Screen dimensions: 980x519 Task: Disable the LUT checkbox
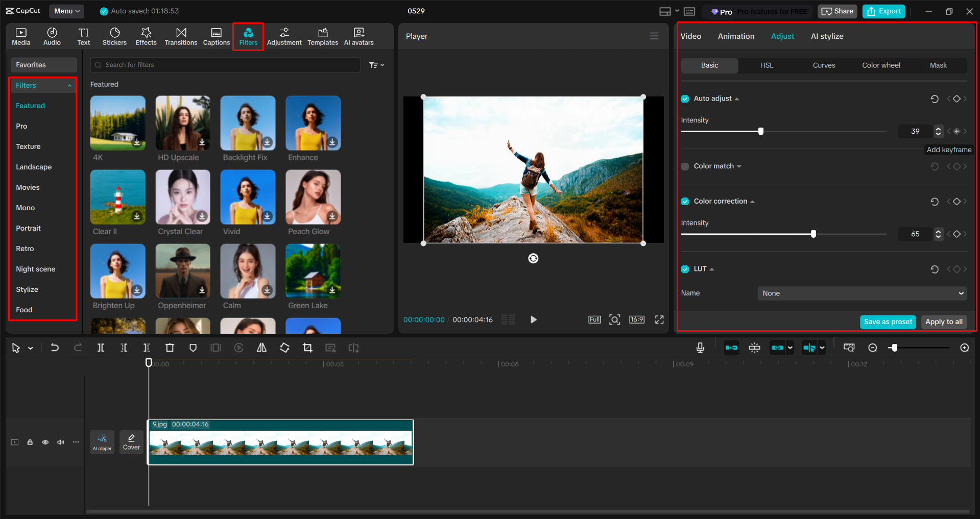[x=685, y=269]
